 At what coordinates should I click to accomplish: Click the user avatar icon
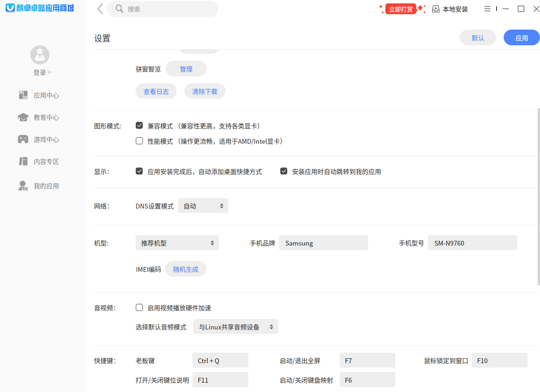[40, 55]
